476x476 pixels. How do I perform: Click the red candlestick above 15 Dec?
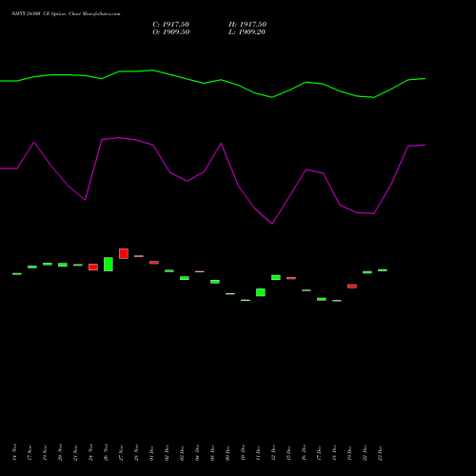pos(291,278)
